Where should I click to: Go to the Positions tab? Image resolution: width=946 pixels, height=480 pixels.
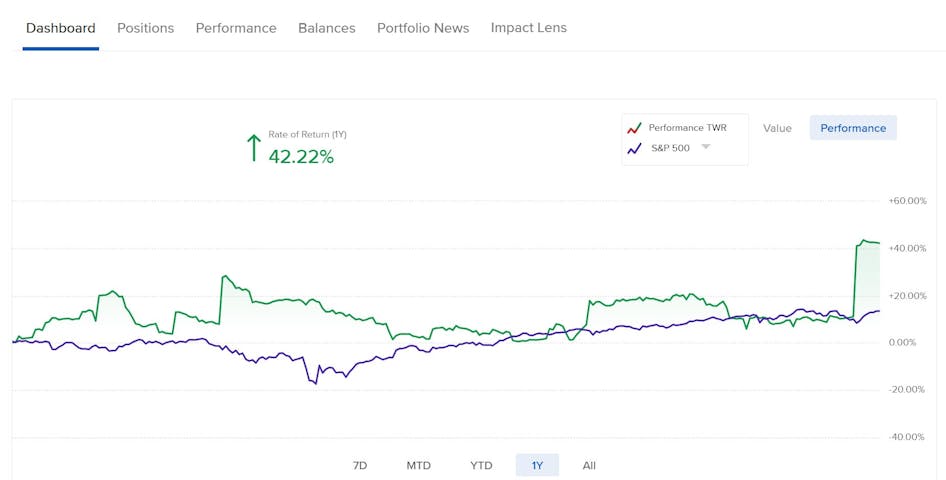pyautogui.click(x=145, y=28)
